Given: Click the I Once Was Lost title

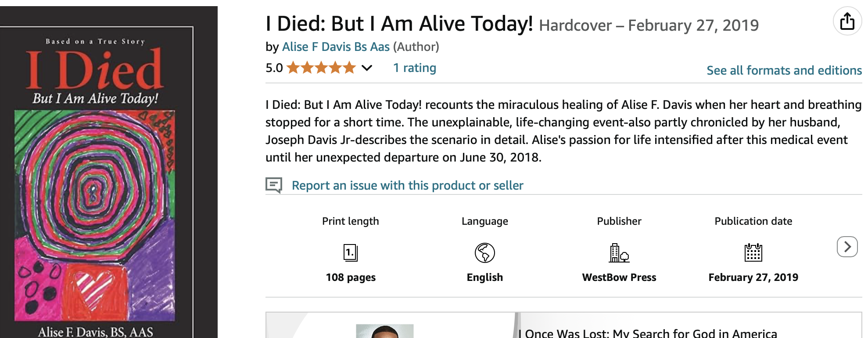Looking at the screenshot, I should click(647, 333).
